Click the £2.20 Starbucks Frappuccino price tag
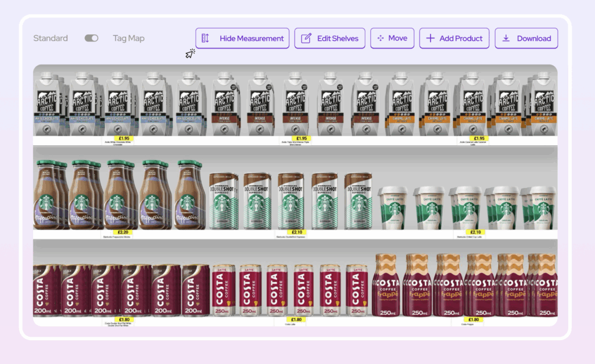Image resolution: width=595 pixels, height=364 pixels. (123, 232)
